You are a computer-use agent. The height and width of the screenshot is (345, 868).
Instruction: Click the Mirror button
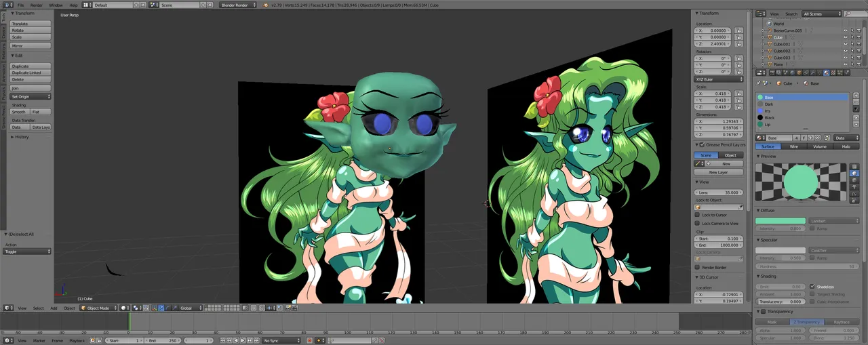[31, 45]
